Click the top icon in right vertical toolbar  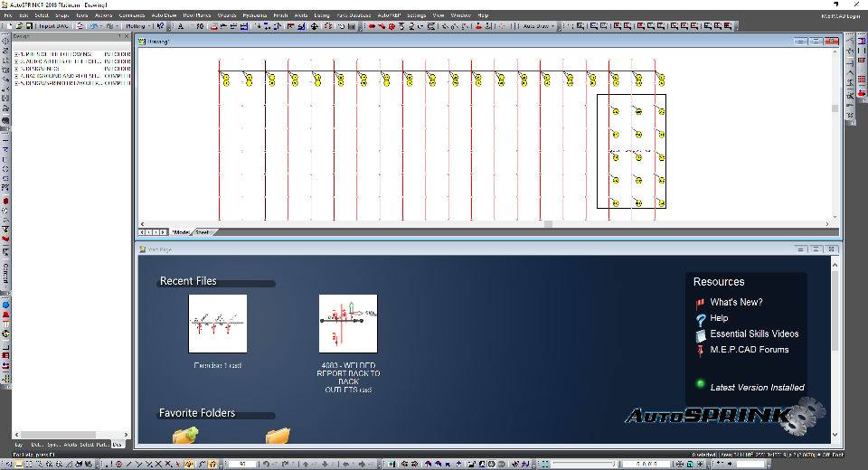click(862, 41)
